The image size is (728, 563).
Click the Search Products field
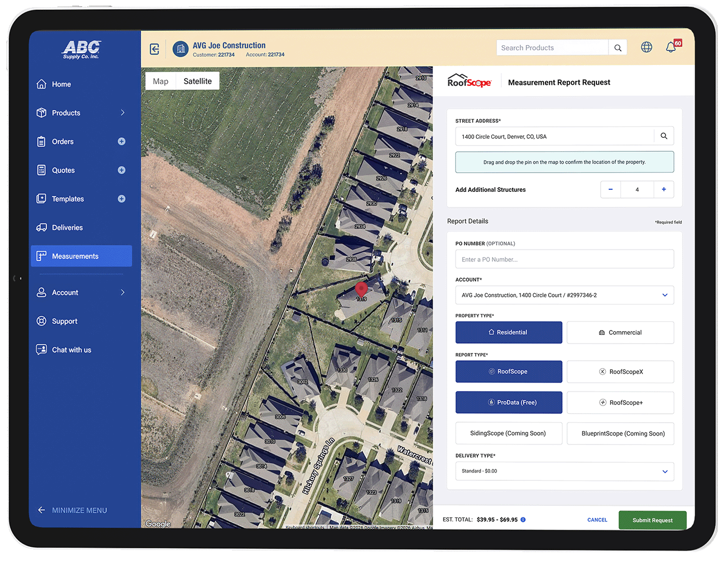[x=552, y=48]
